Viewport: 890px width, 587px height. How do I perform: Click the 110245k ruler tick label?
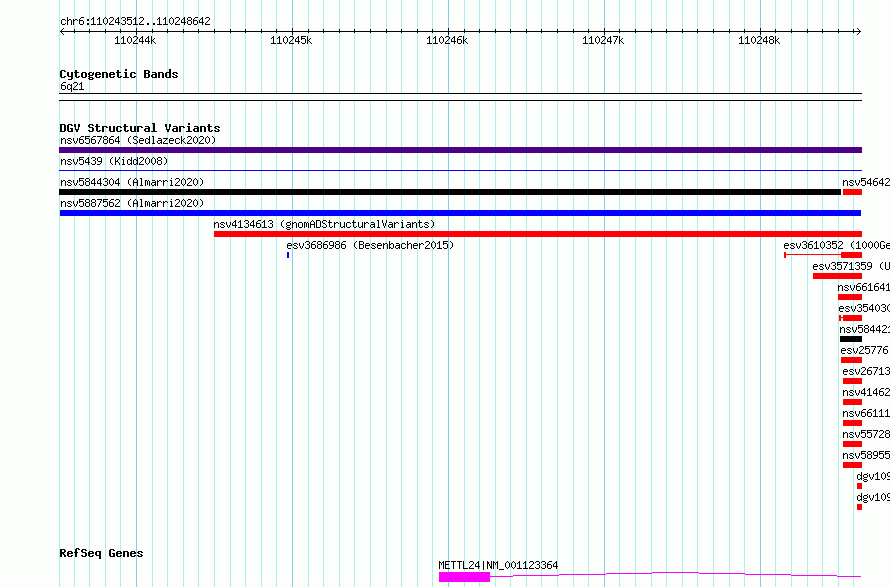click(x=291, y=40)
